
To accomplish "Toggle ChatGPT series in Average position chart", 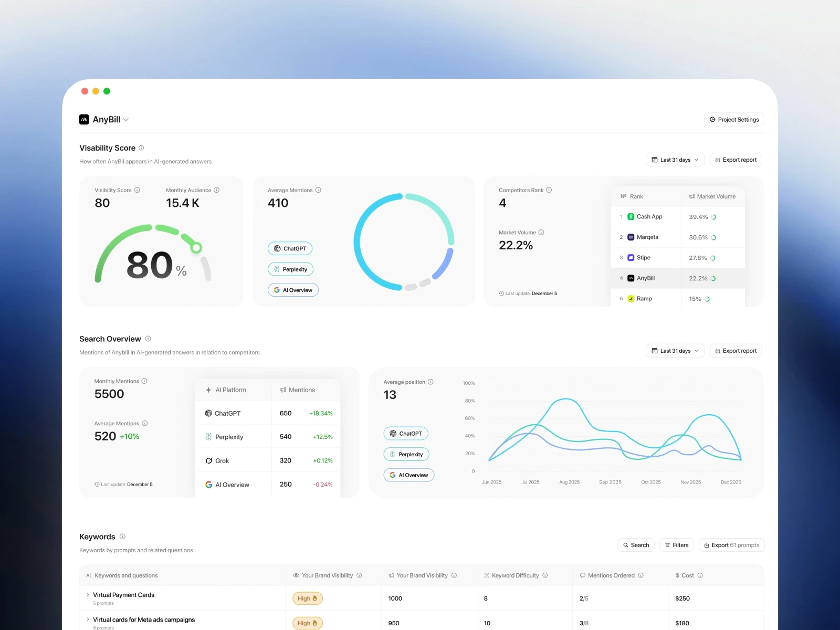I will 406,434.
